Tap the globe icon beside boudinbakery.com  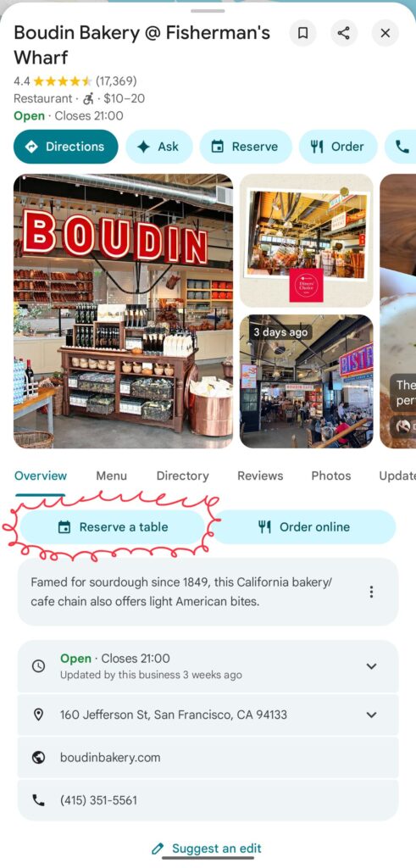(38, 757)
